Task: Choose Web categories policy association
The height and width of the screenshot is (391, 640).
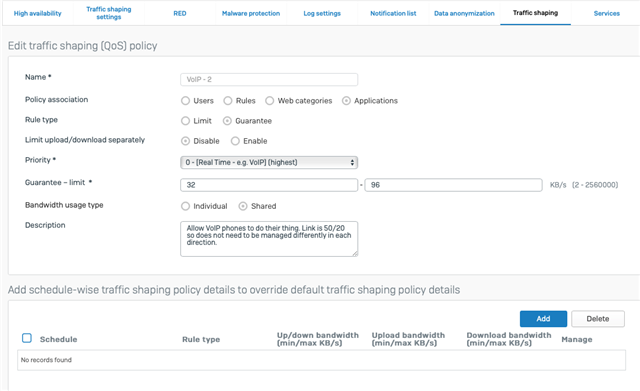Action: [269, 101]
